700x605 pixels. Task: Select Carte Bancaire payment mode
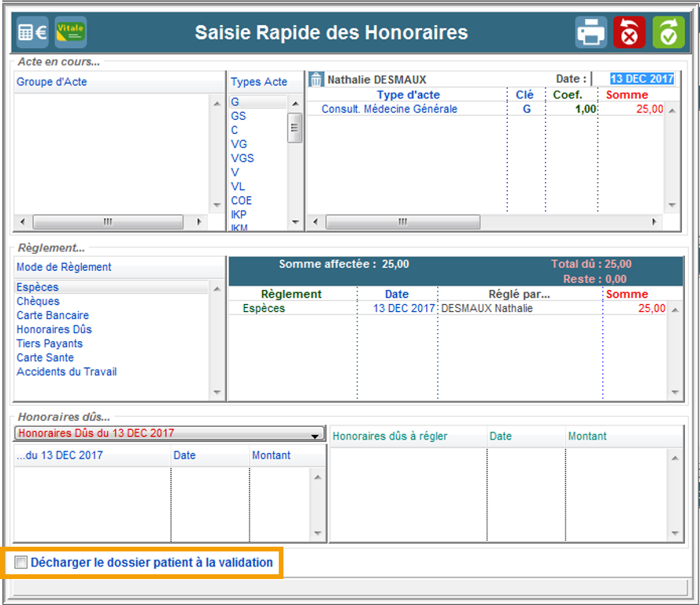tap(52, 315)
